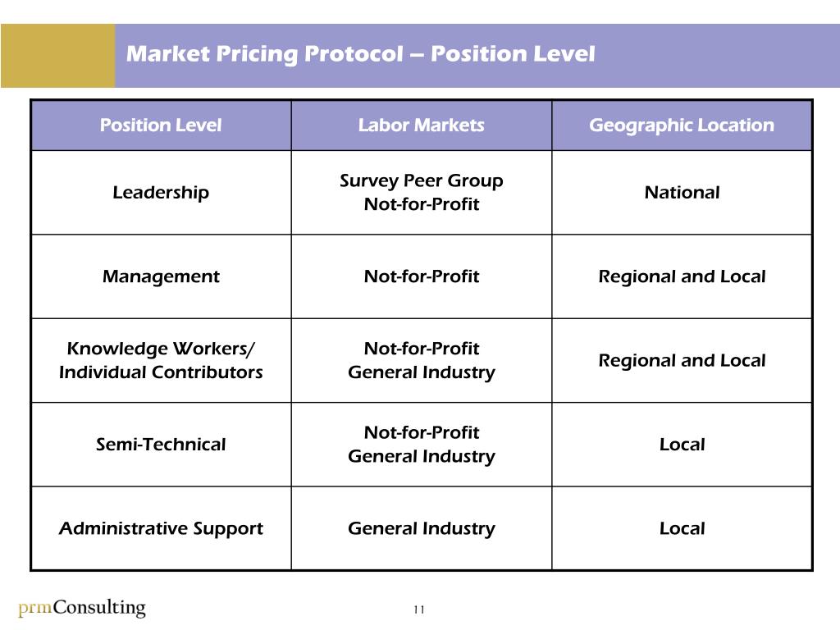Screen dimensions: 840x630
Task: Click the slide title Market Pricing Protocol
Action: (361, 53)
